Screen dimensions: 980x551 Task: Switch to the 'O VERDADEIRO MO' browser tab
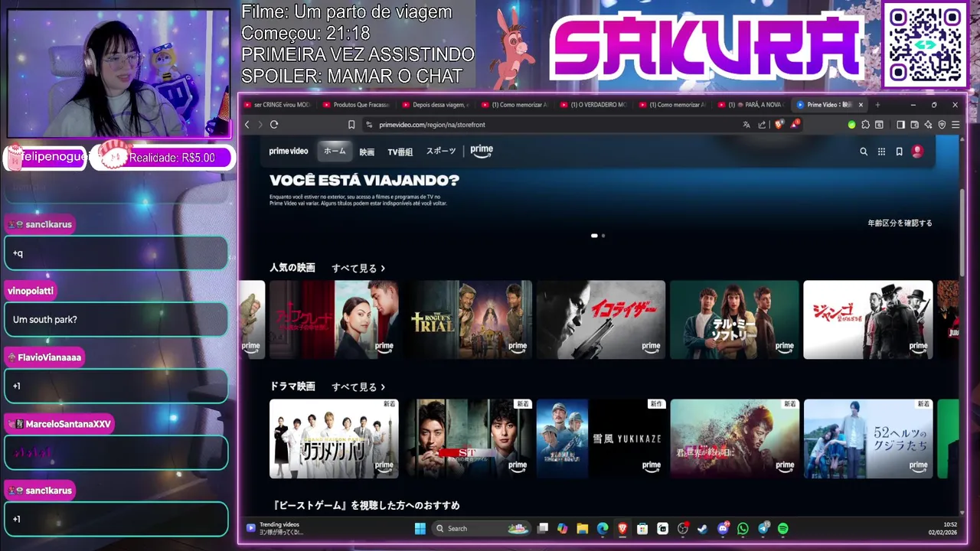coord(593,105)
